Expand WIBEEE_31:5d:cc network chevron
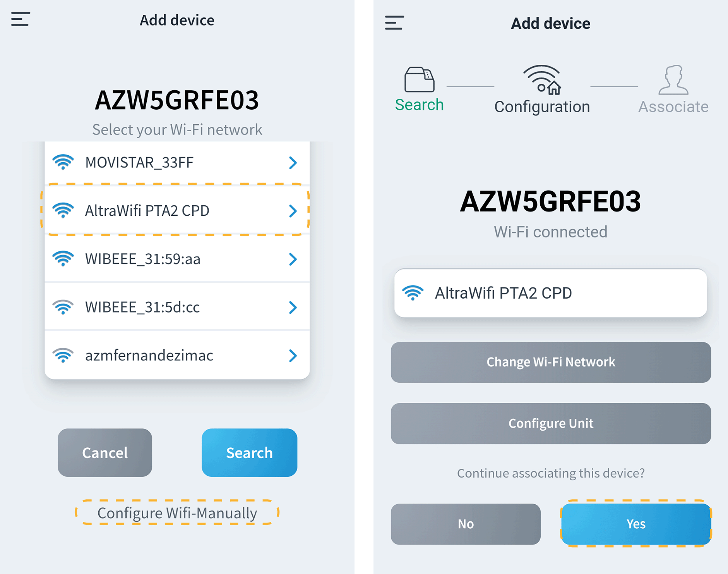728x574 pixels. [293, 308]
